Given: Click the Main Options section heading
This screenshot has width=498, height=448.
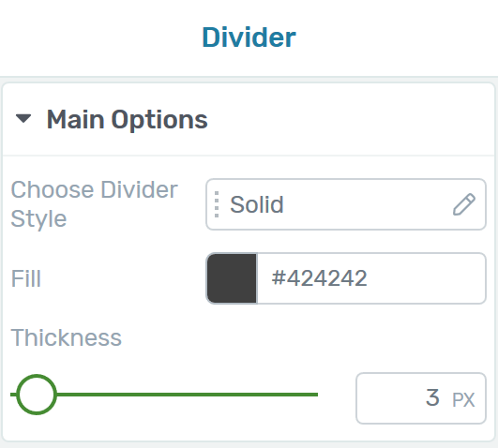Looking at the screenshot, I should (x=127, y=119).
